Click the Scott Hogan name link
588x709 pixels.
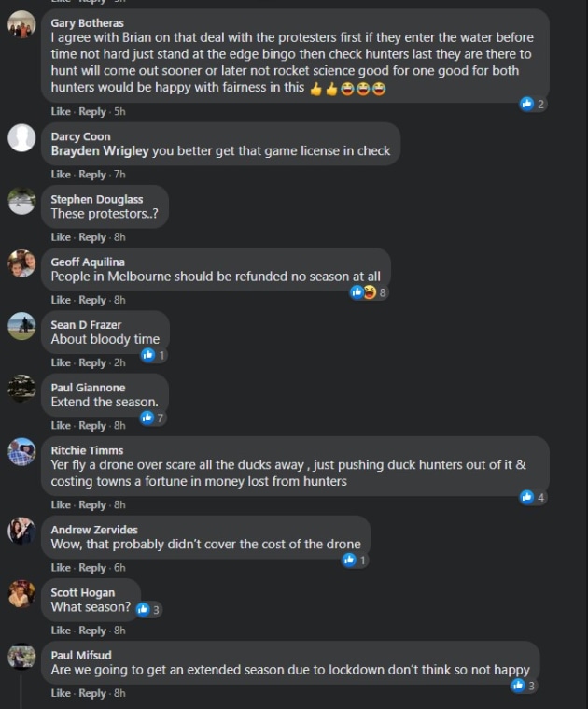[x=83, y=592]
